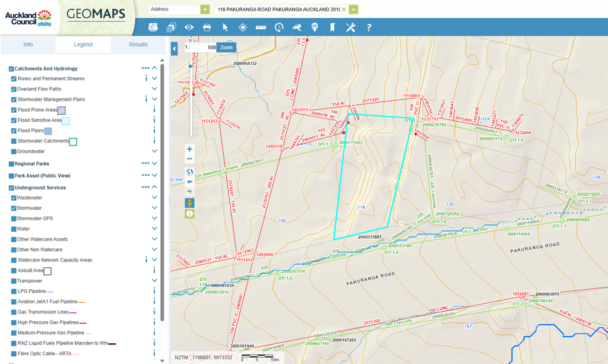Click the street view camera icon
This screenshot has height=364, width=608.
pos(297,27)
